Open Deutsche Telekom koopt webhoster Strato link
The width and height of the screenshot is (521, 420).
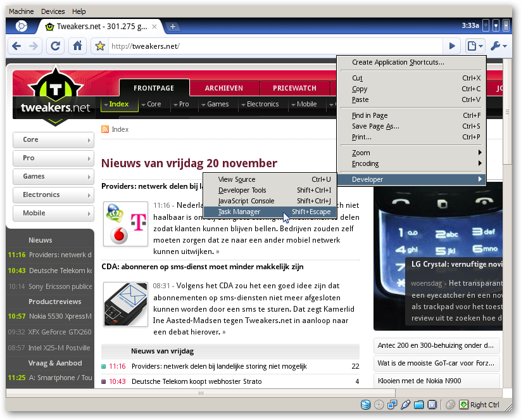tap(197, 381)
